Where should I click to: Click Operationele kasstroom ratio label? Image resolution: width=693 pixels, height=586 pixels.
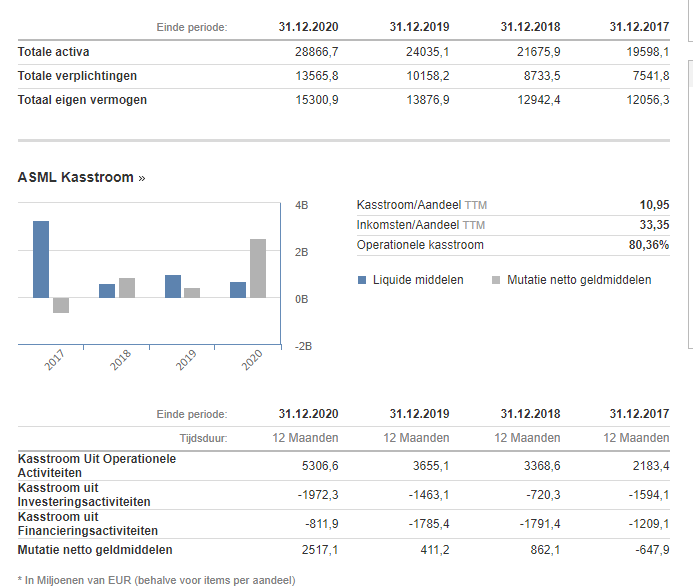[420, 245]
